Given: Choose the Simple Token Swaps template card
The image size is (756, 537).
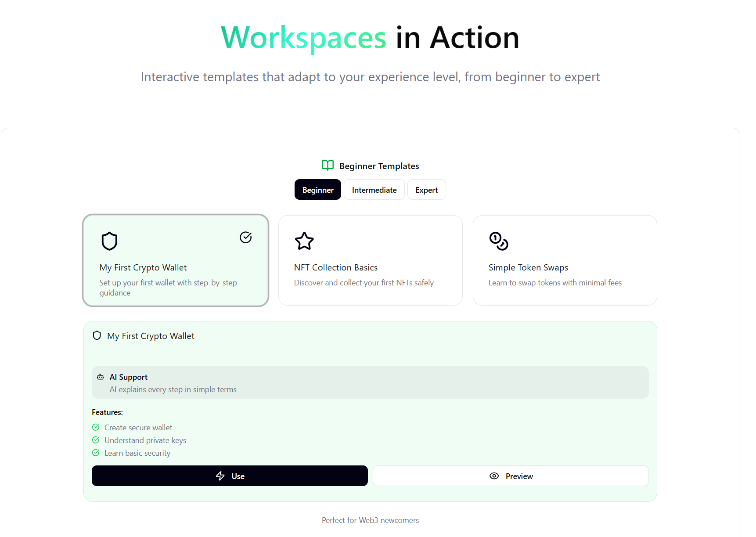Looking at the screenshot, I should (565, 260).
